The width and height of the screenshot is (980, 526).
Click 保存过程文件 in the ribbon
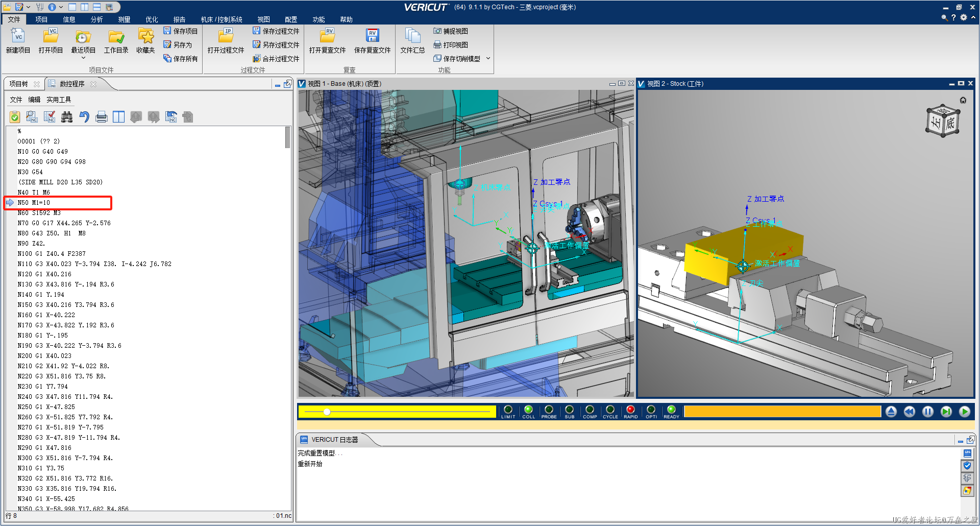point(276,31)
